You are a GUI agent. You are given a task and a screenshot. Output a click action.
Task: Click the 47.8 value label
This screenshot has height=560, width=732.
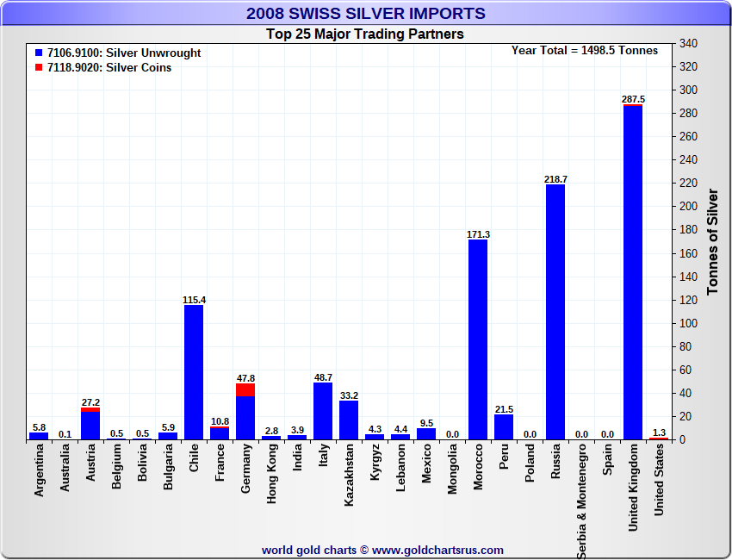(245, 378)
